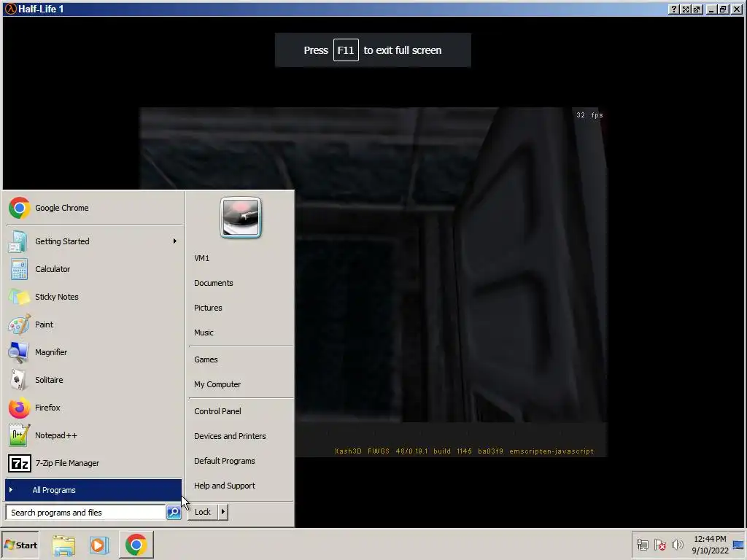
Task: Click the second title bar button after help
Action: tap(686, 9)
